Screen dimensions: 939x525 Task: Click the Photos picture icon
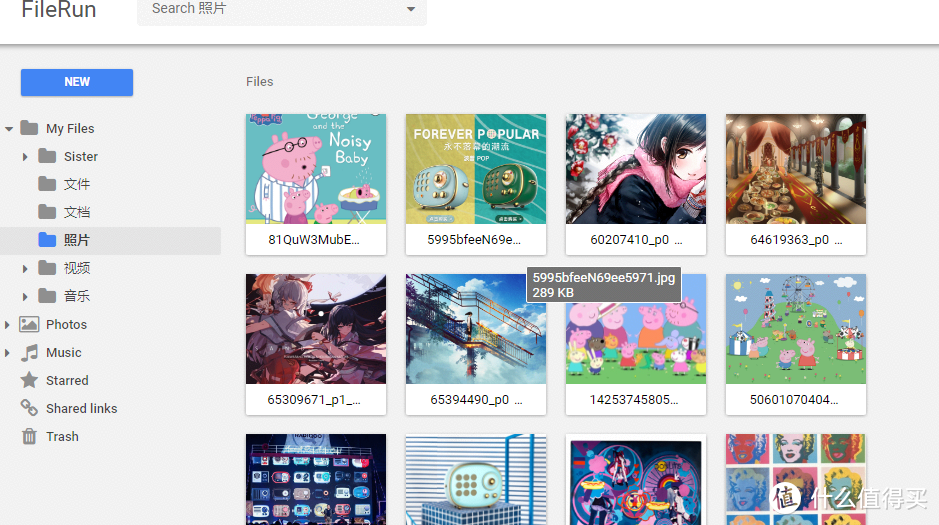tap(29, 324)
